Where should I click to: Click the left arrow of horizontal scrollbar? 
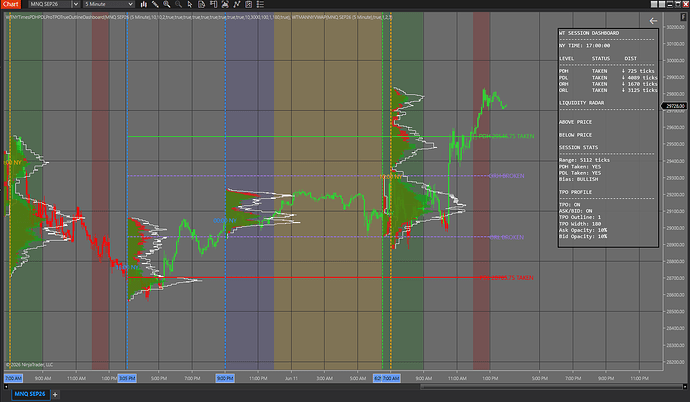click(x=6, y=387)
